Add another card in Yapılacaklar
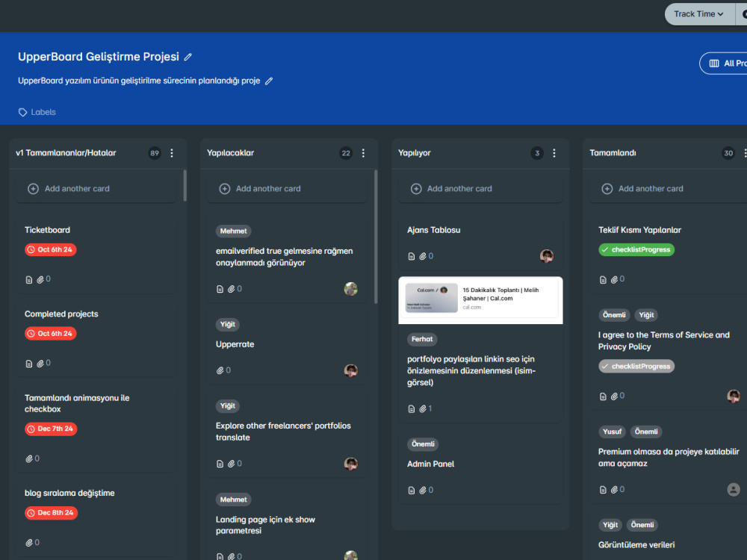Image resolution: width=747 pixels, height=560 pixels. point(287,189)
